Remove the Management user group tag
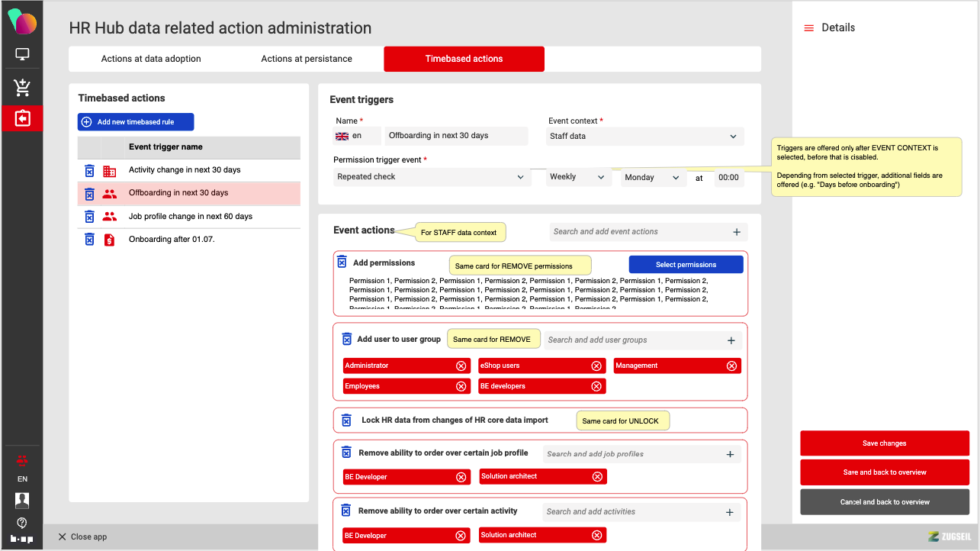 [731, 366]
